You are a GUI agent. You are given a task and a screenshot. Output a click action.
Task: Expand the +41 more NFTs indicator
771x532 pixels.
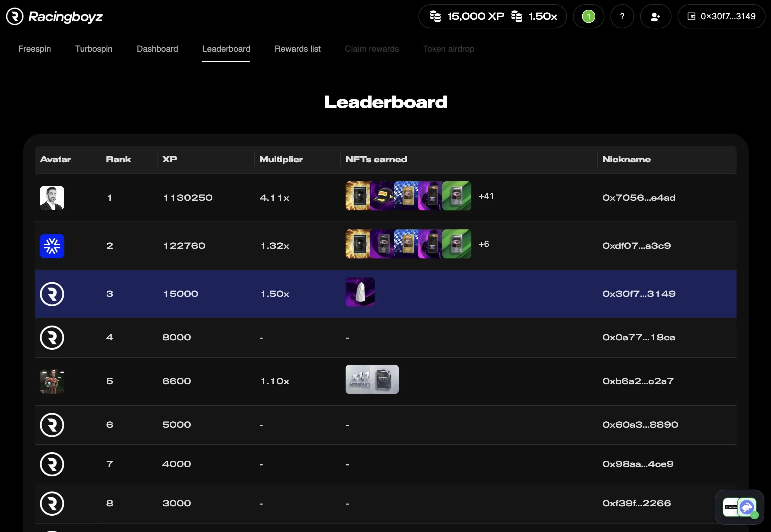tap(486, 196)
